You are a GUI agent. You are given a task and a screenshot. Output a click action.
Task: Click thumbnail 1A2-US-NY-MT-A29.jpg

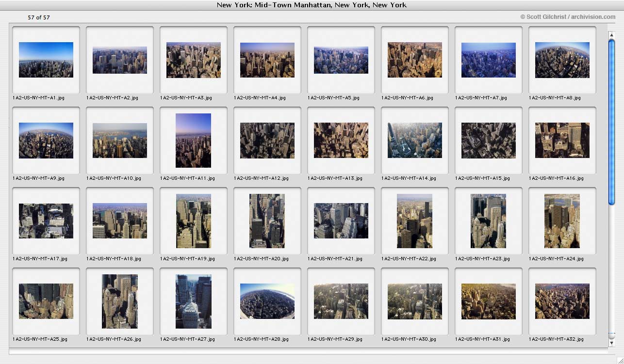click(341, 301)
